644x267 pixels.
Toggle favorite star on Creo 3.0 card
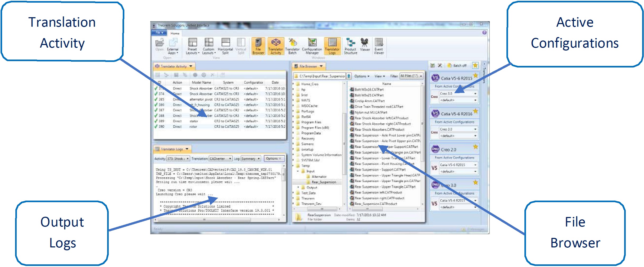pyautogui.click(x=476, y=183)
